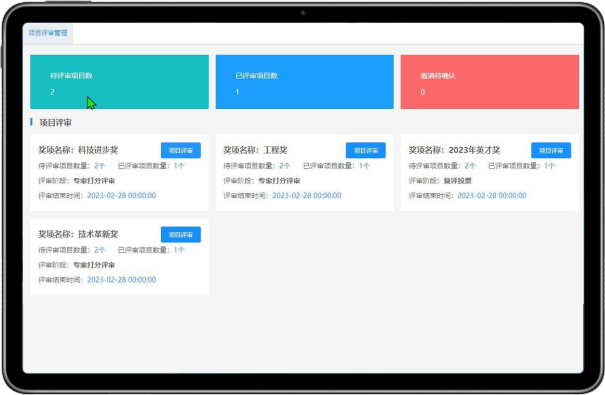Open the 项目评审管理 tab
Image resolution: width=605 pixels, height=395 pixels.
(x=48, y=33)
